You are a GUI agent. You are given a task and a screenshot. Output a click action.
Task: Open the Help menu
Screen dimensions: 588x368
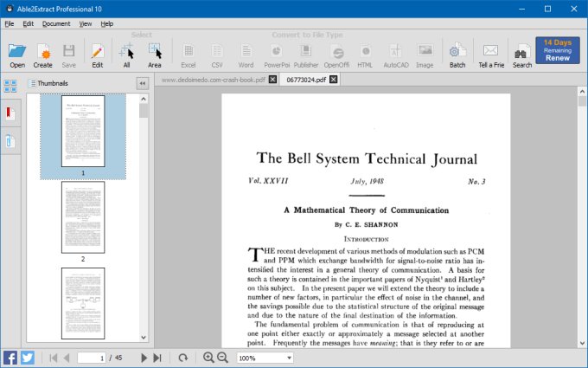click(x=107, y=23)
